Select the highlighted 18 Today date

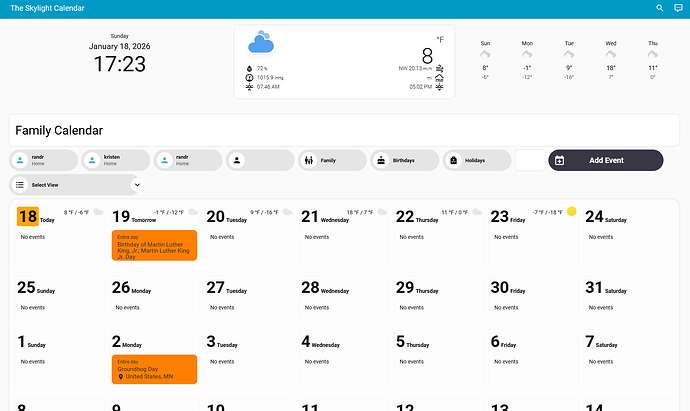point(28,217)
